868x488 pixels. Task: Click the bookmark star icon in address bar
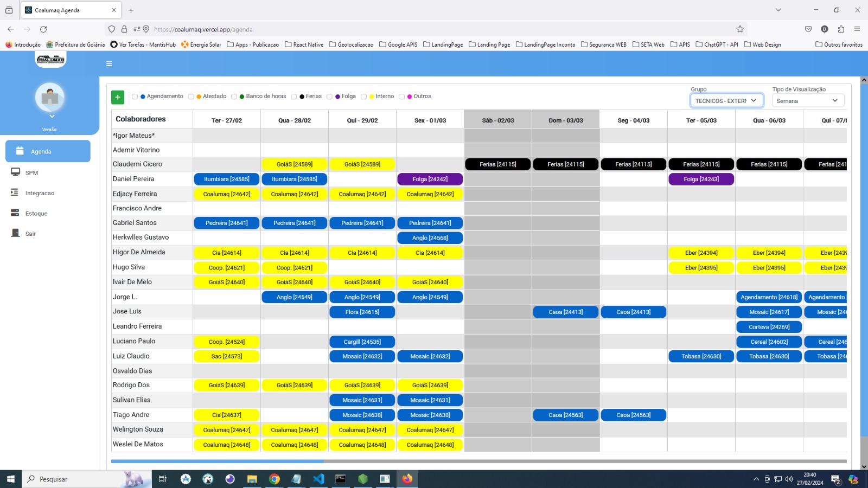point(740,29)
